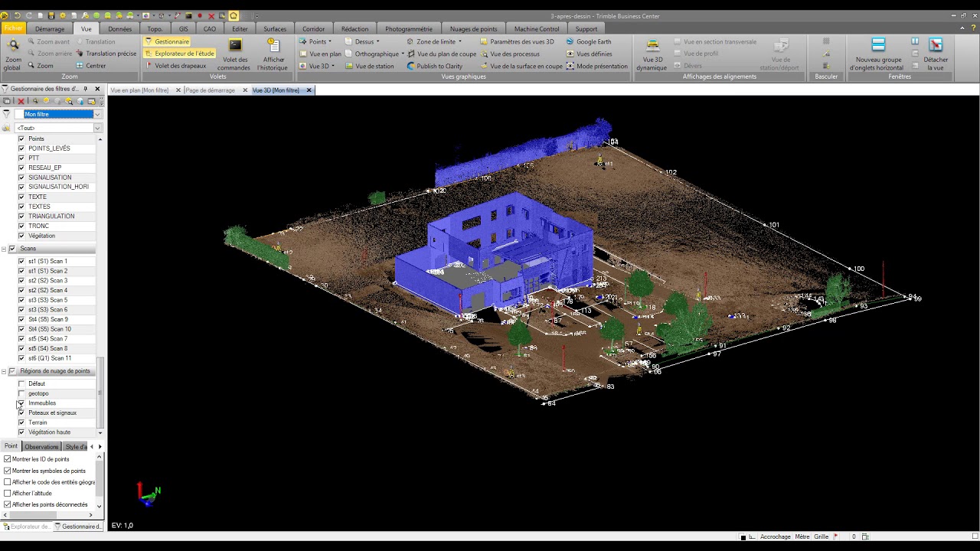The height and width of the screenshot is (551, 980).
Task: Click Accrochage in status bar
Action: pos(776,536)
